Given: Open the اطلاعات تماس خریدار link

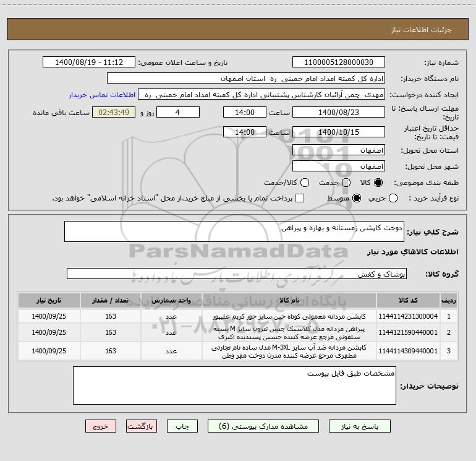Looking at the screenshot, I should click(x=102, y=95).
